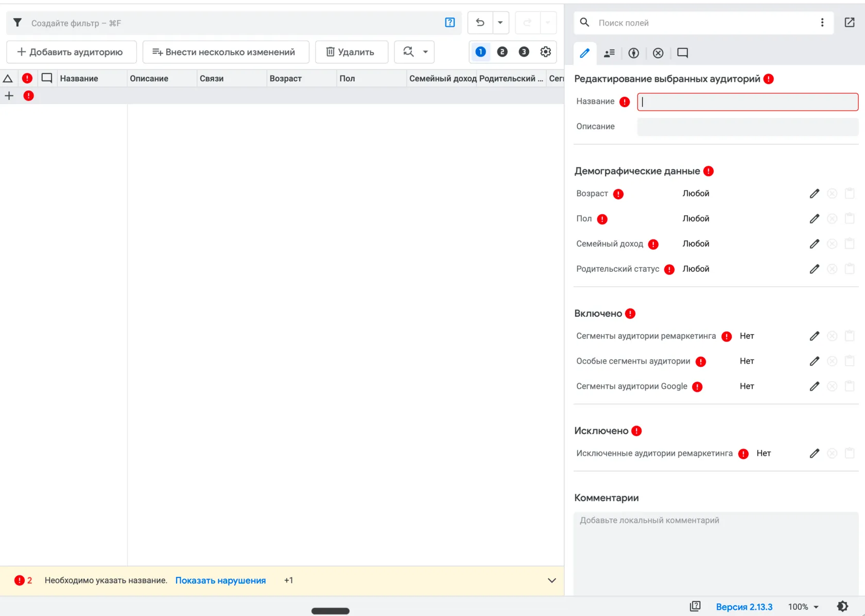Open column settings gear icon
The image size is (865, 616).
[x=546, y=52]
